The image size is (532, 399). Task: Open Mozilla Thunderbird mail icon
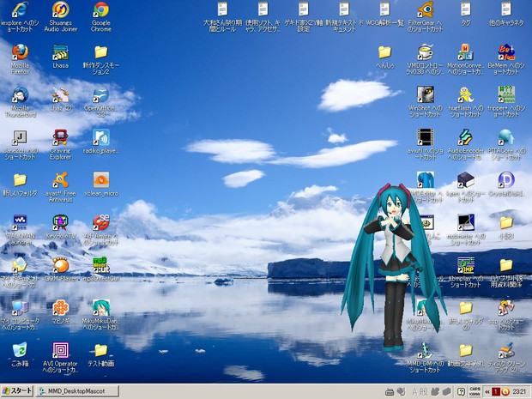[19, 95]
